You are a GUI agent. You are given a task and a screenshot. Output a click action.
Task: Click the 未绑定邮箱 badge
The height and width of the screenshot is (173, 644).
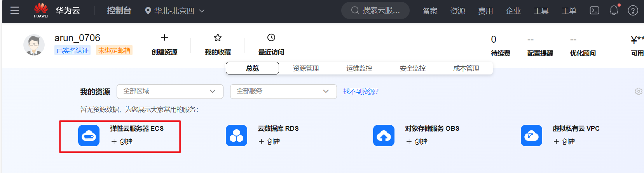114,50
